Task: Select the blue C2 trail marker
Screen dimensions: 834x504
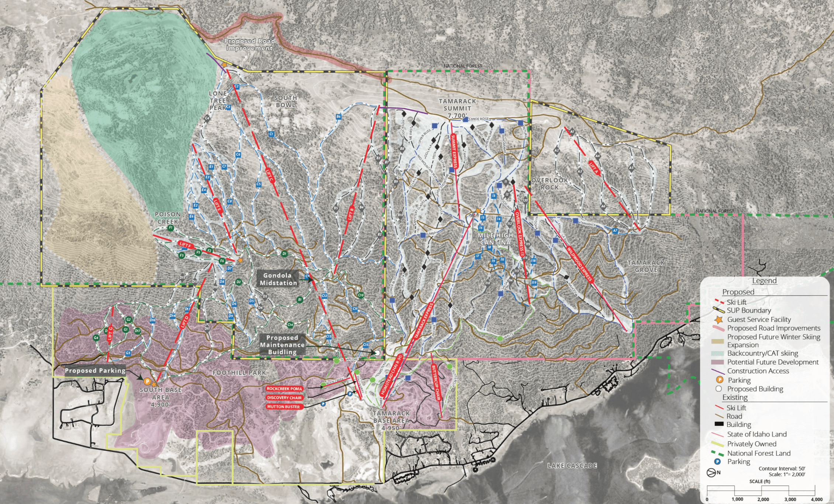Action: [237, 86]
